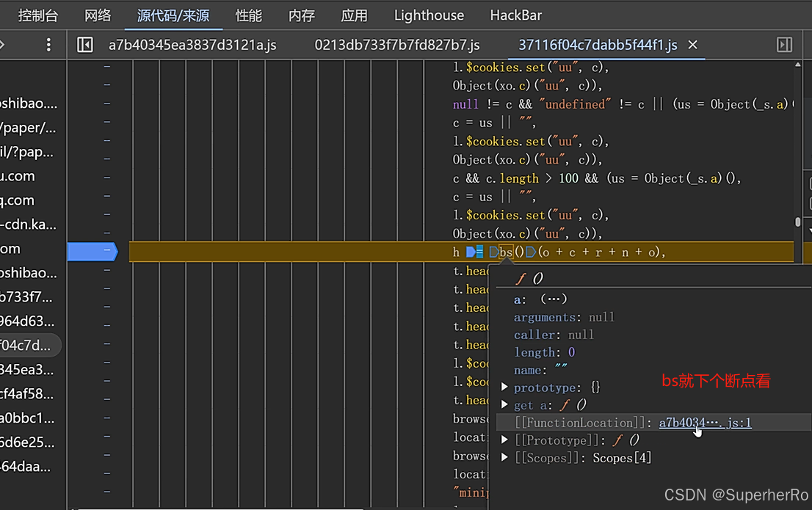The image size is (812, 510).
Task: Expand the get a accessor entry
Action: click(504, 404)
